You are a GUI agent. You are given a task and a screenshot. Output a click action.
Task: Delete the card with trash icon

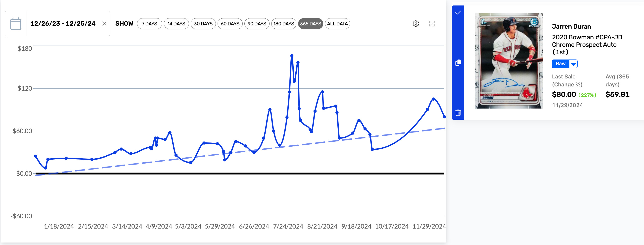[458, 113]
